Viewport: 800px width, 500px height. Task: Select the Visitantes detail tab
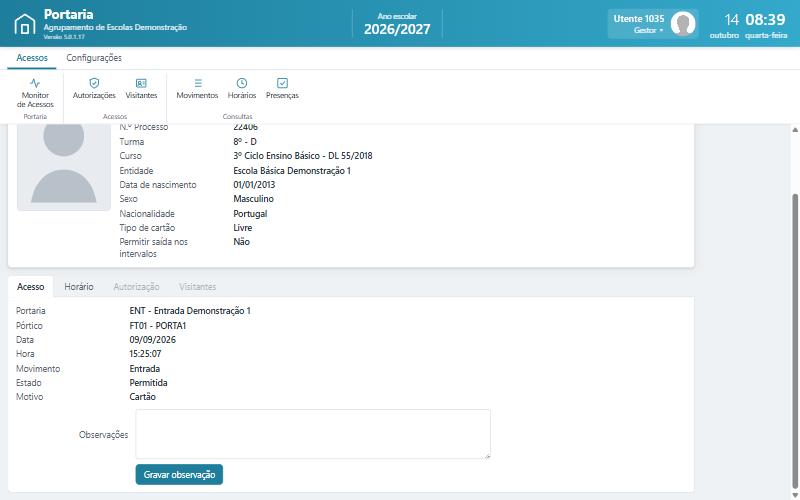pos(197,287)
